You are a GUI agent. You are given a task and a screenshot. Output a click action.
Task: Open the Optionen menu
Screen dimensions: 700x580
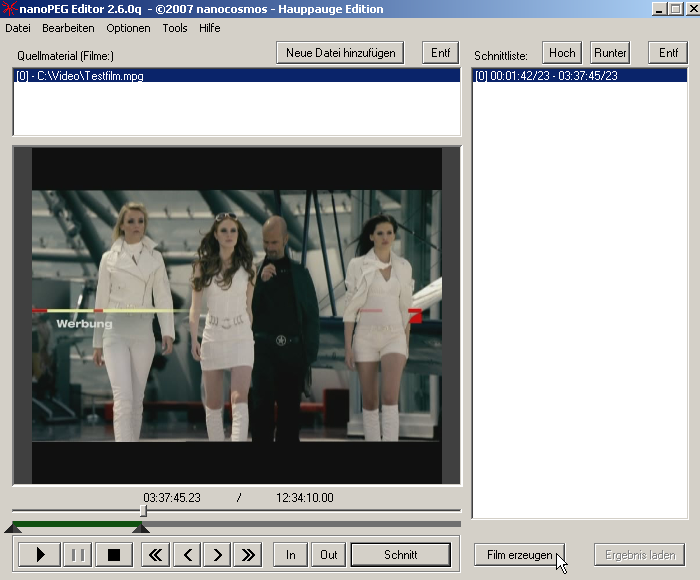(128, 28)
